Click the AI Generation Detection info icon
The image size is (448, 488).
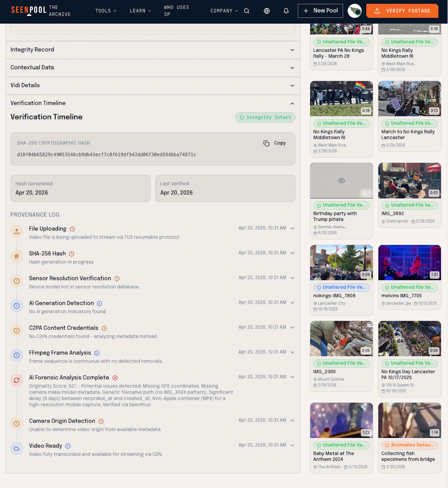[17, 306]
